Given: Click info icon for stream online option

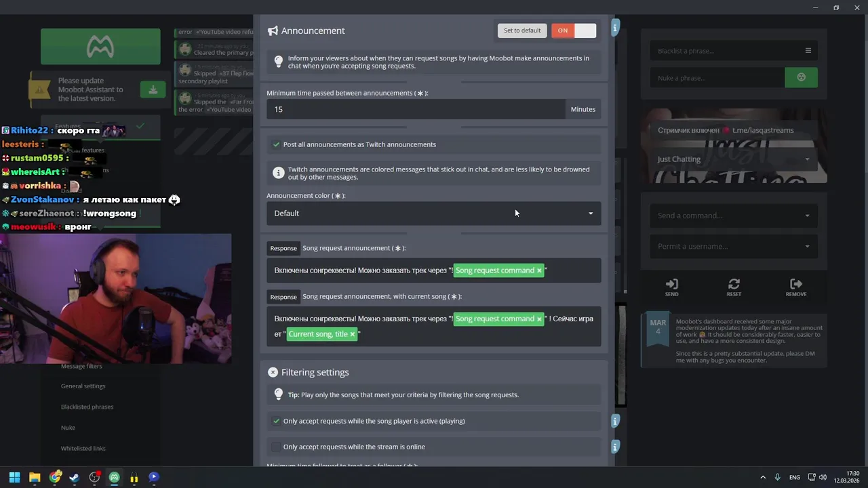Looking at the screenshot, I should 615,447.
